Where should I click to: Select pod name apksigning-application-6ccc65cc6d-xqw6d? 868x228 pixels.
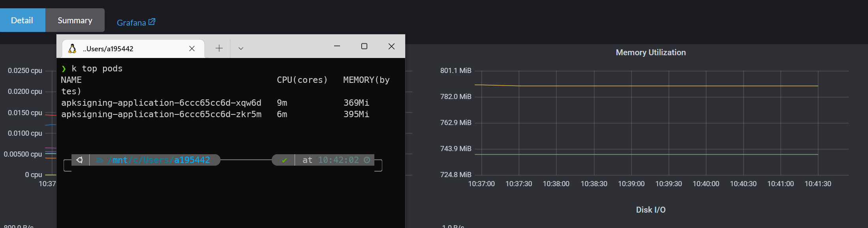click(x=161, y=103)
